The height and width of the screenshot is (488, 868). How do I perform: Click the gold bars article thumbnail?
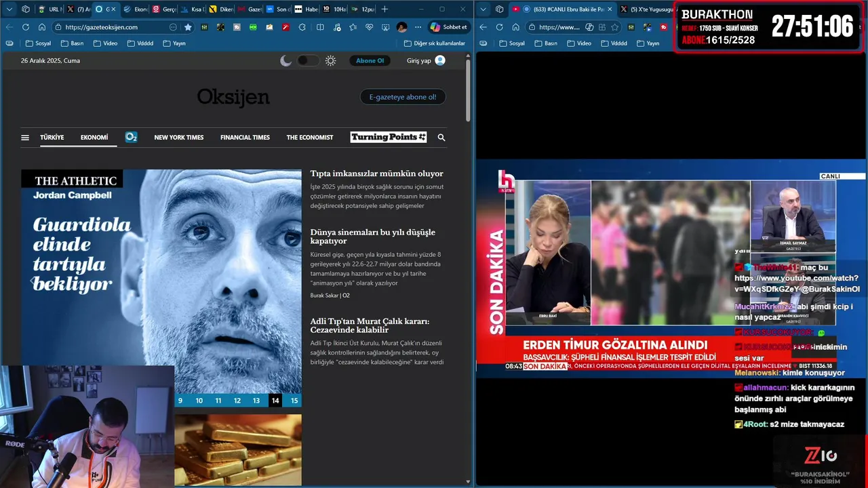[x=238, y=450]
